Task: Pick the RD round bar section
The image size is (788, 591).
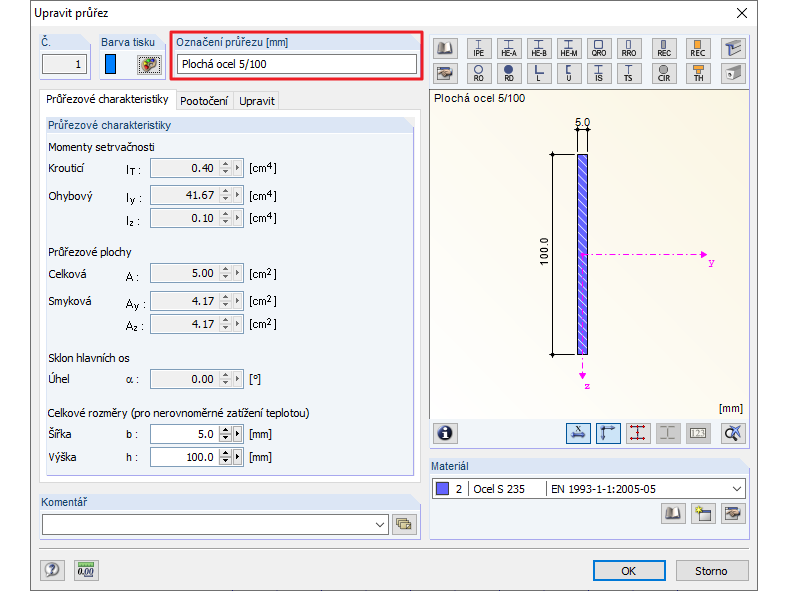Action: [509, 73]
